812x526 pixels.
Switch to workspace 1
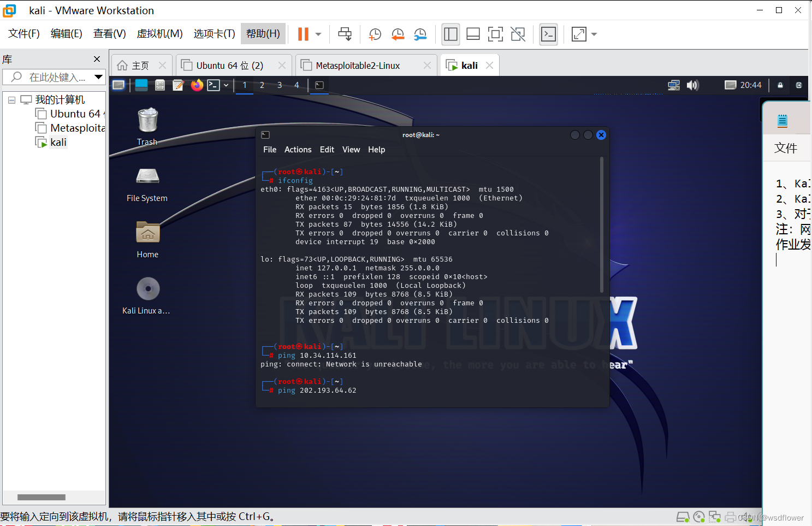coord(245,85)
